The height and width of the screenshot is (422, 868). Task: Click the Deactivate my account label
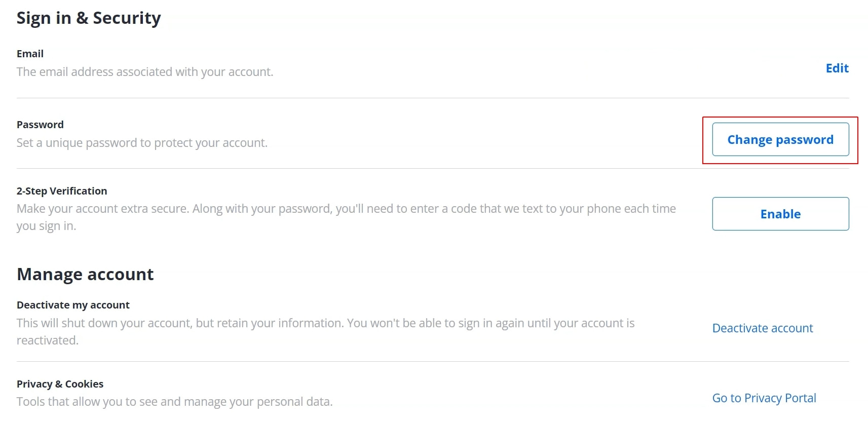(x=73, y=304)
